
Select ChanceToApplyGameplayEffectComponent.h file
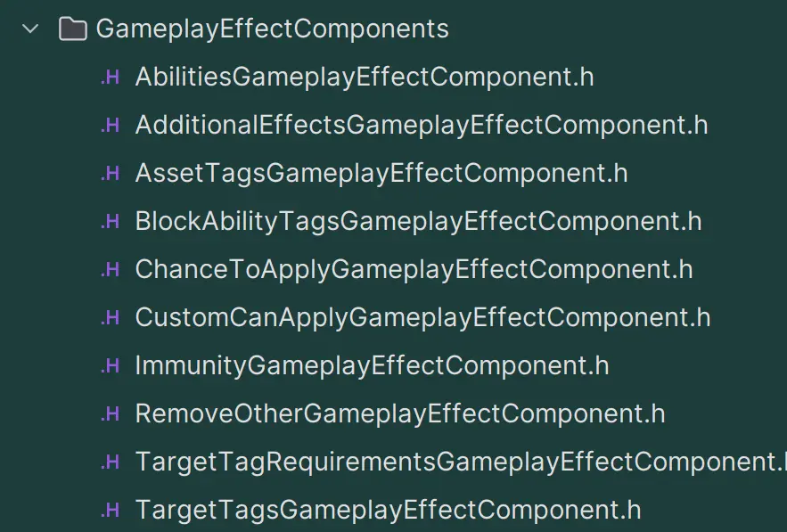(x=414, y=270)
